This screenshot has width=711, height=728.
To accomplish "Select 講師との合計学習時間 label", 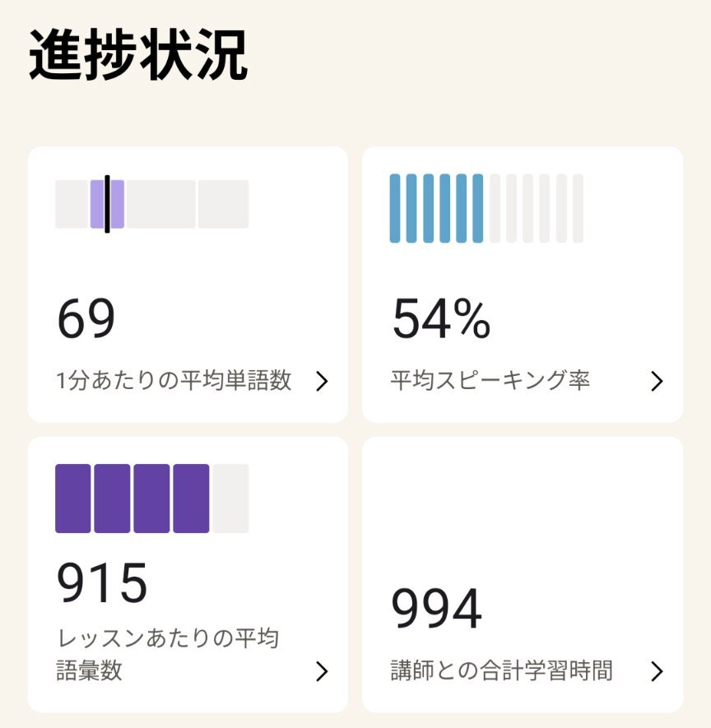I will tap(502, 671).
